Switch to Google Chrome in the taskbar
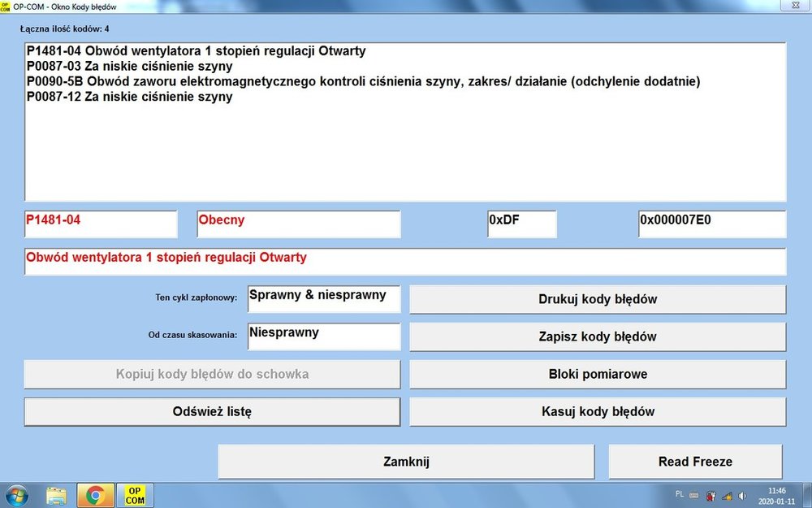The width and height of the screenshot is (812, 508). (95, 495)
